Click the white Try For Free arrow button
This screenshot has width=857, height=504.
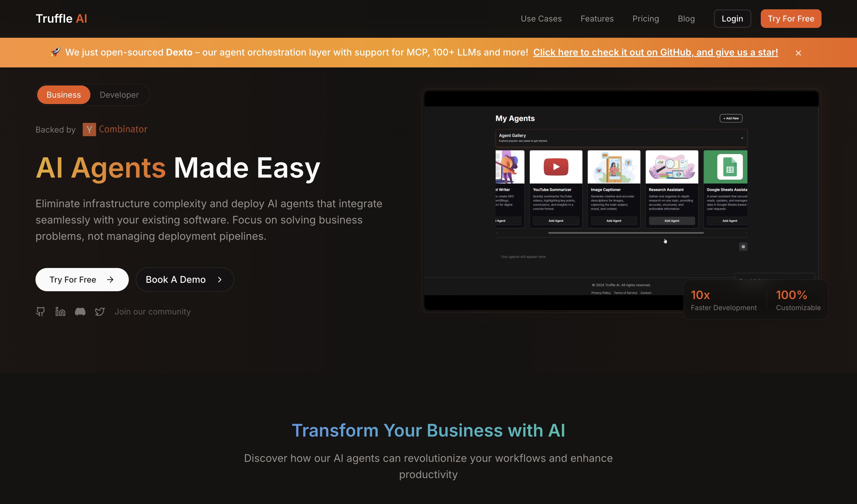coord(82,280)
